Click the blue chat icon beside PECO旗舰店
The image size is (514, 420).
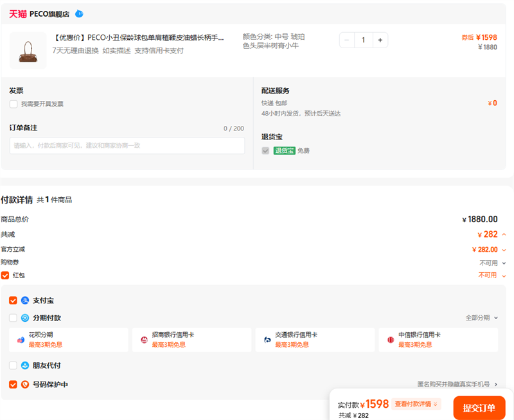[x=79, y=13]
